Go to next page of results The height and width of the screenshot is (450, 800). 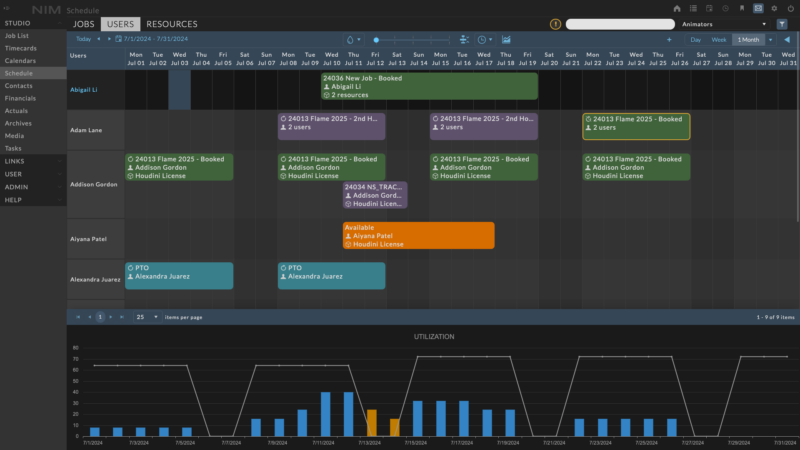pyautogui.click(x=111, y=317)
